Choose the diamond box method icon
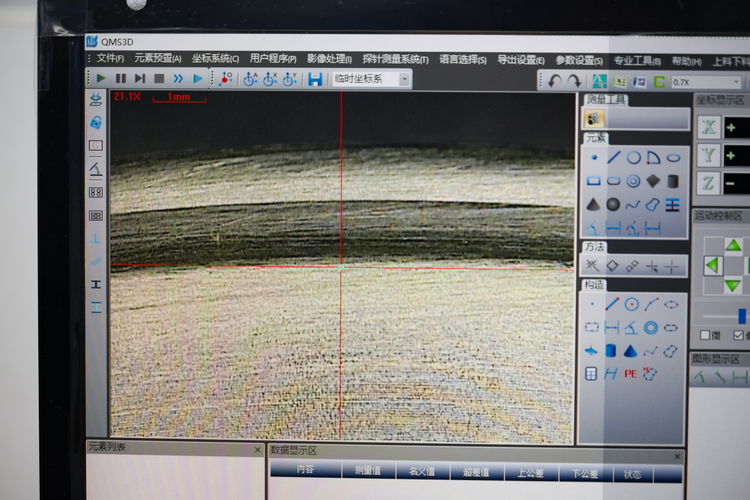 click(x=612, y=266)
